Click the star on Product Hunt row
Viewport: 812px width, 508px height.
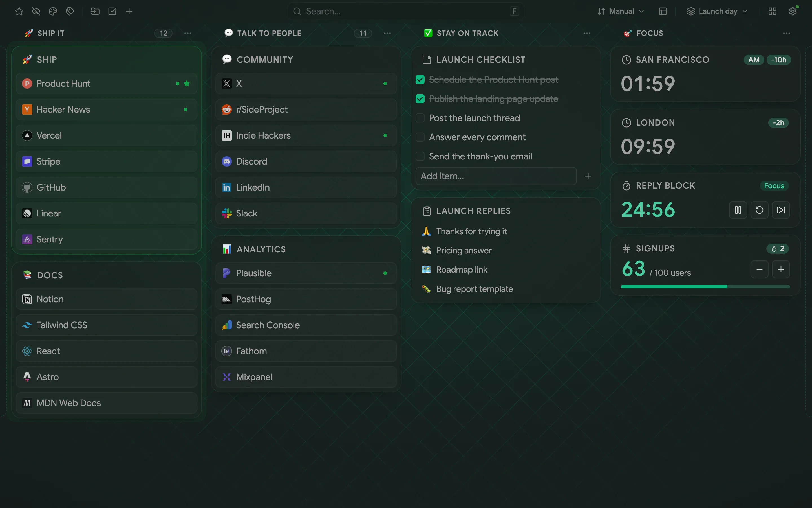tap(187, 83)
